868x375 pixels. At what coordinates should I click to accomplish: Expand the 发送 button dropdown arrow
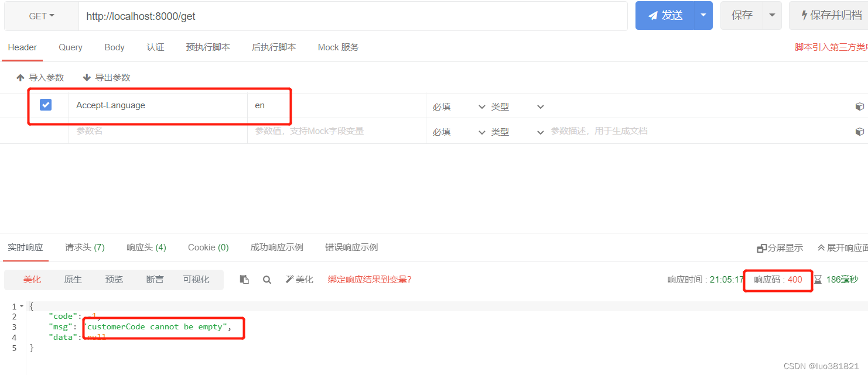[703, 16]
